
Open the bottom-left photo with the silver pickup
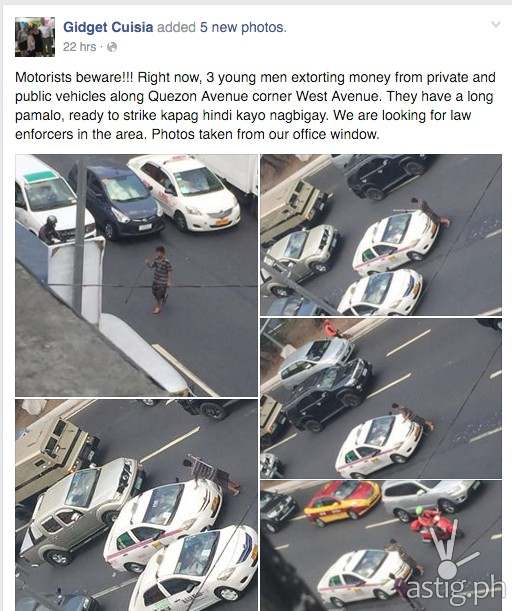(x=136, y=505)
